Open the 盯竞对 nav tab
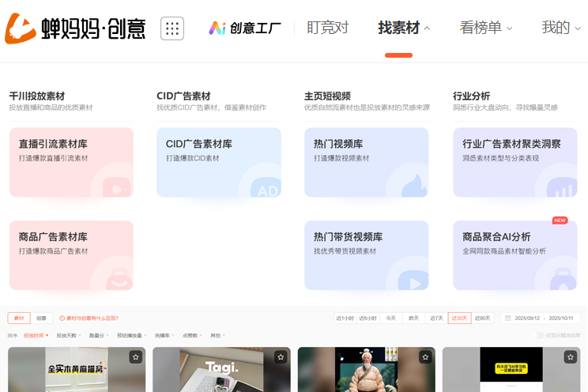The width and height of the screenshot is (588, 392). click(x=327, y=28)
